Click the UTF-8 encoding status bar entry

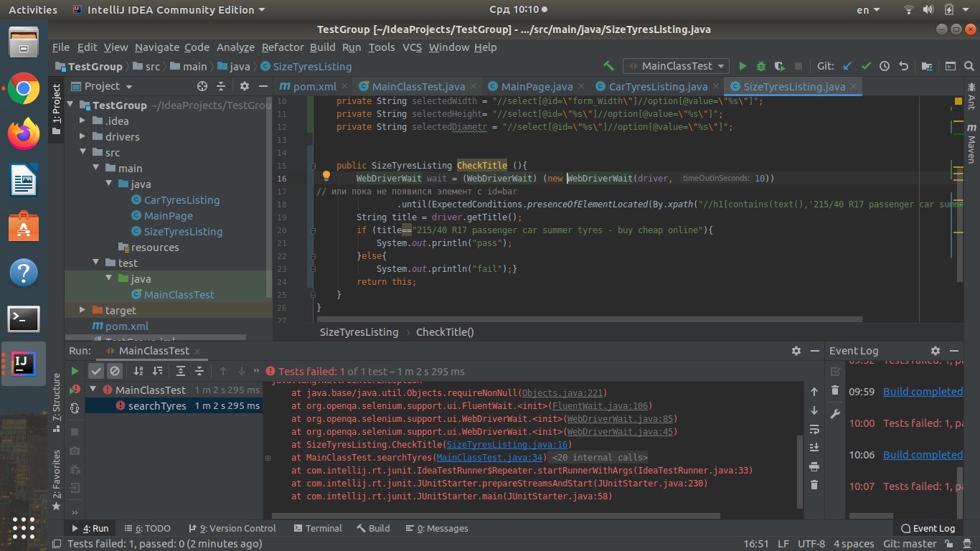point(811,544)
